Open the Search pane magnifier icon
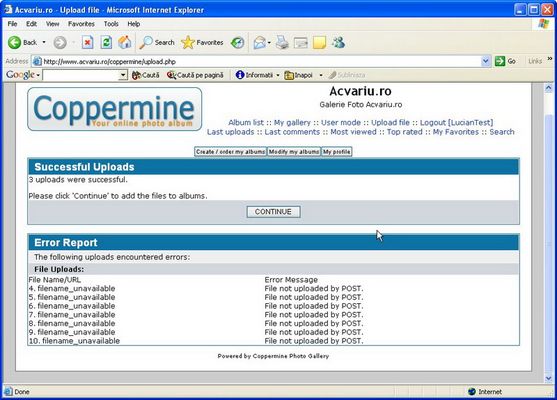 pos(146,43)
